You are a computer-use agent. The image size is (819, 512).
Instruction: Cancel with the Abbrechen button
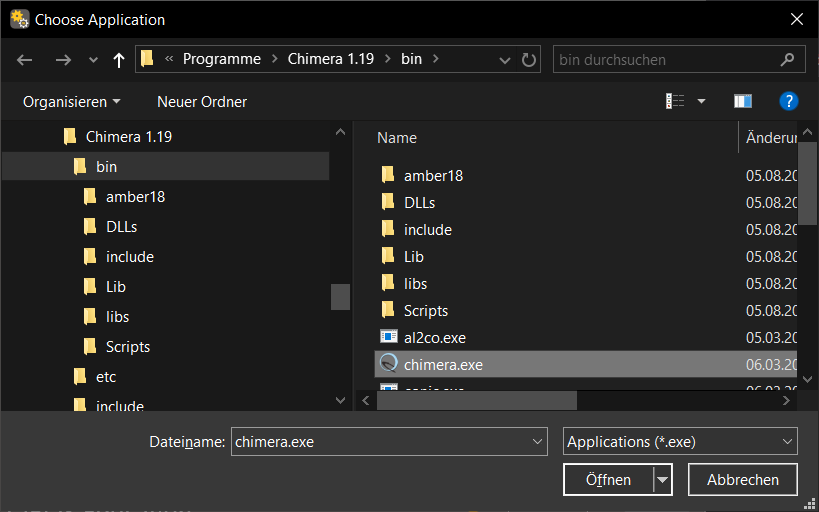click(x=743, y=480)
